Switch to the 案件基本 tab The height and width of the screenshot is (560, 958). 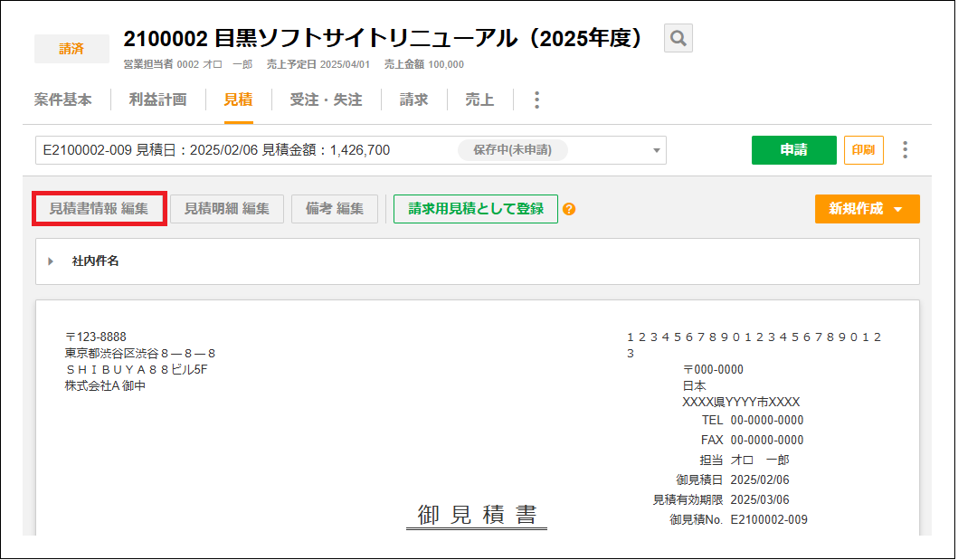pos(62,100)
